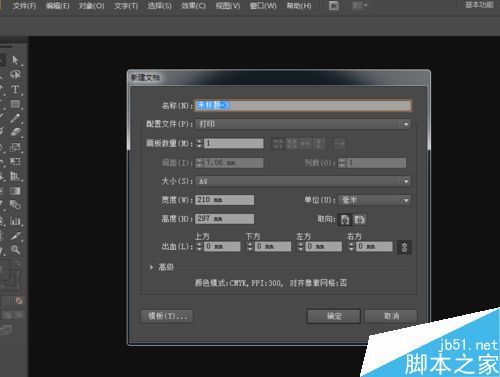
Task: Click the 确定 OK button
Action: 334,316
